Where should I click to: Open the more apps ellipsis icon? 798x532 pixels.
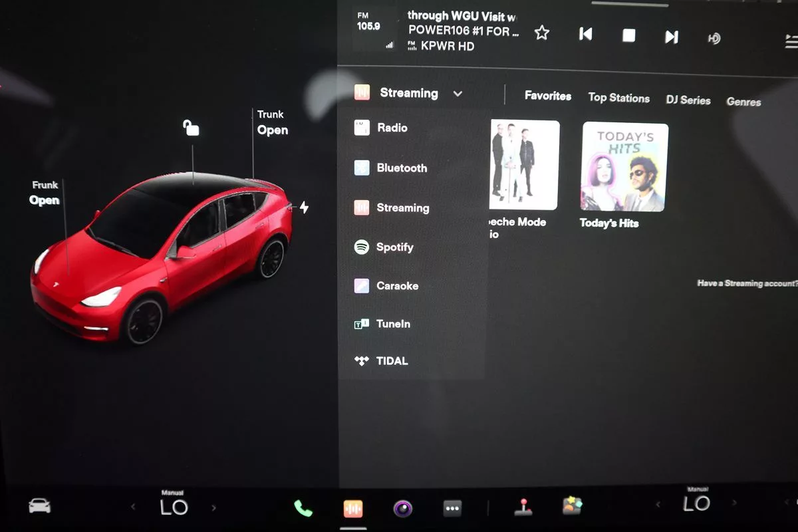tap(452, 509)
